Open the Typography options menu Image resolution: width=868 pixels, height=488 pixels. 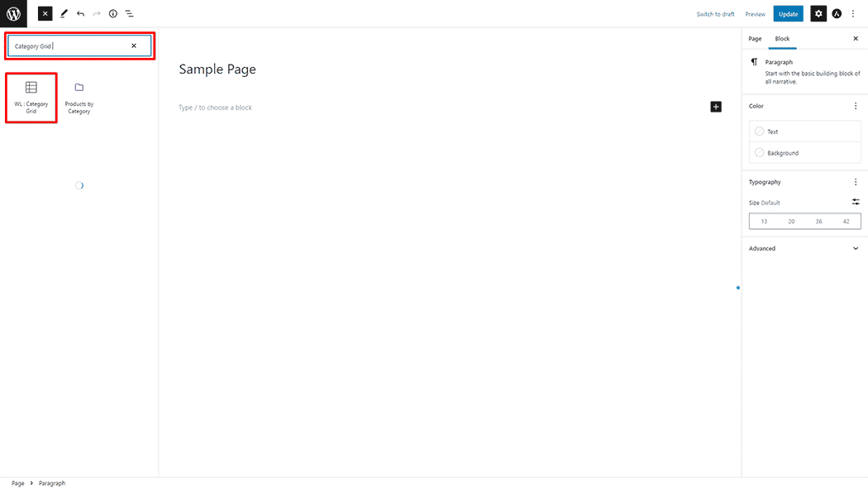pos(856,182)
